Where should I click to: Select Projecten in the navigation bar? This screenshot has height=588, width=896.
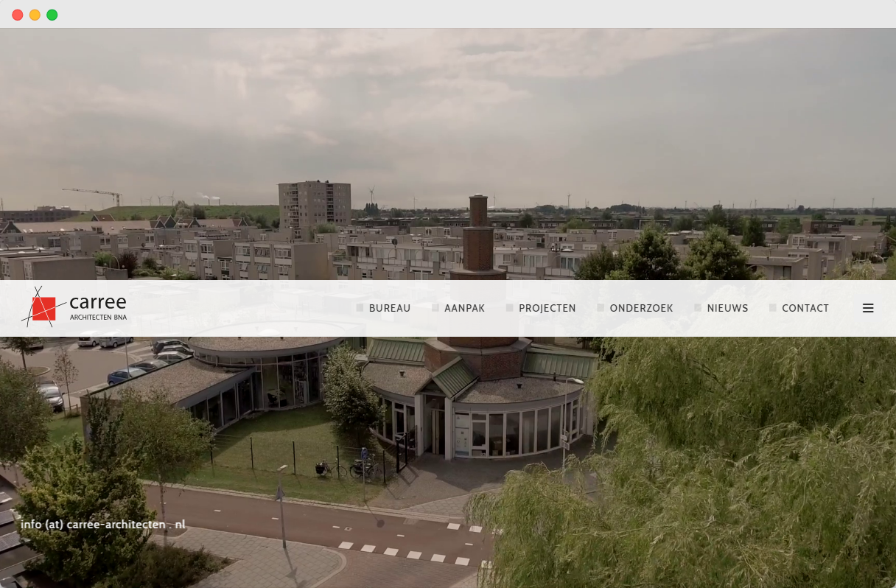(x=547, y=308)
